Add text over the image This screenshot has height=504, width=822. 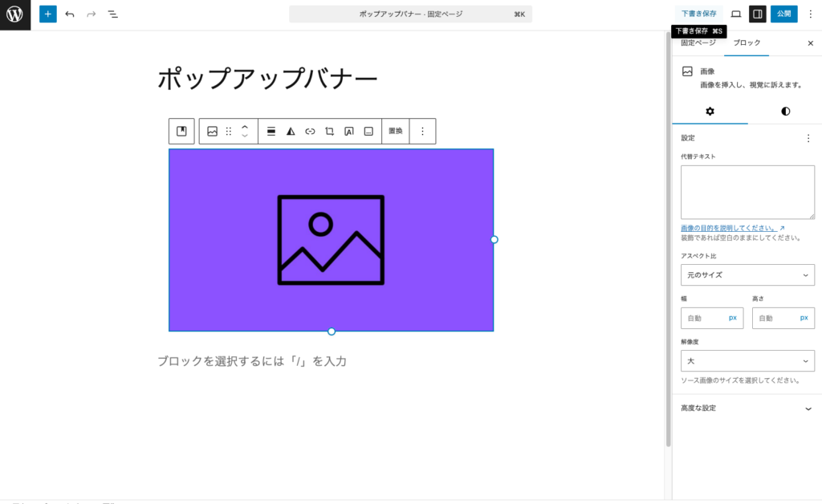[351, 131]
